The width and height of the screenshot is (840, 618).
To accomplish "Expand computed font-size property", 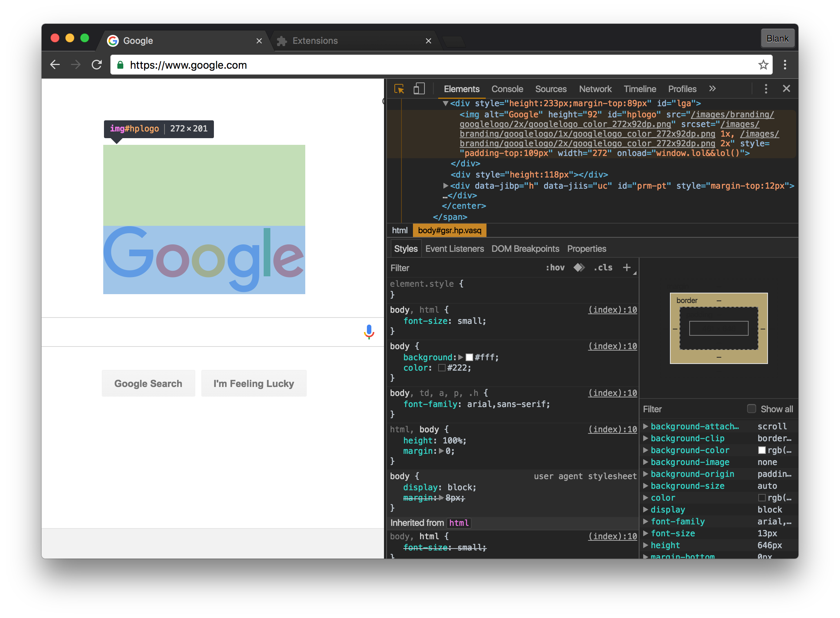I will pos(645,533).
